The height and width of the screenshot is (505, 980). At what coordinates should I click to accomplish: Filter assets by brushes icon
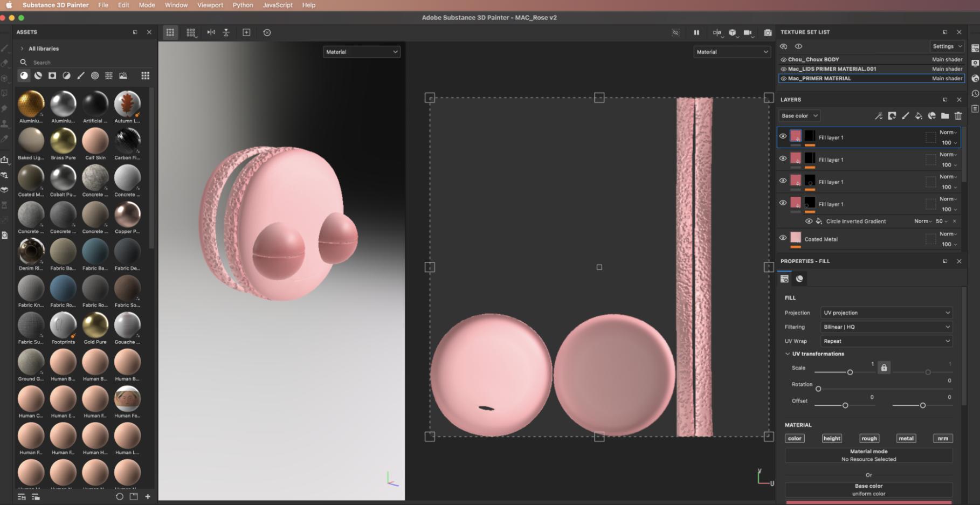(81, 76)
